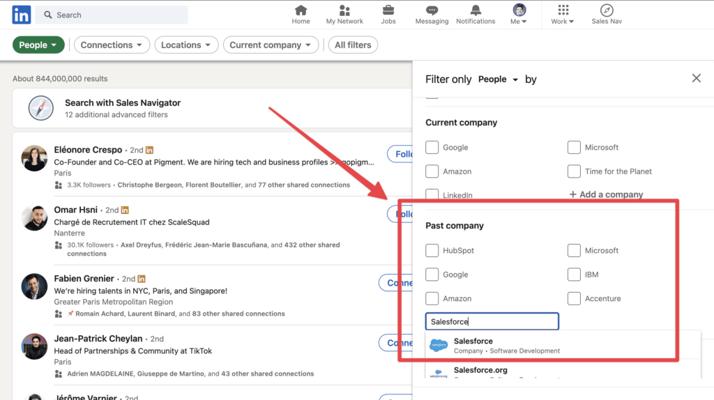Click the LinkedIn badge next to Omar Hsni

pos(125,210)
